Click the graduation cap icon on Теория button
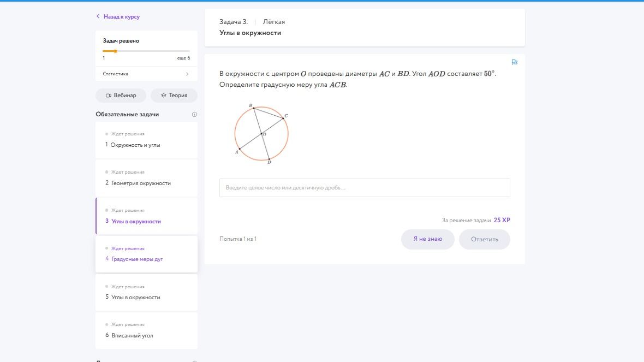Screen dimensions: 644x362 pyautogui.click(x=164, y=96)
